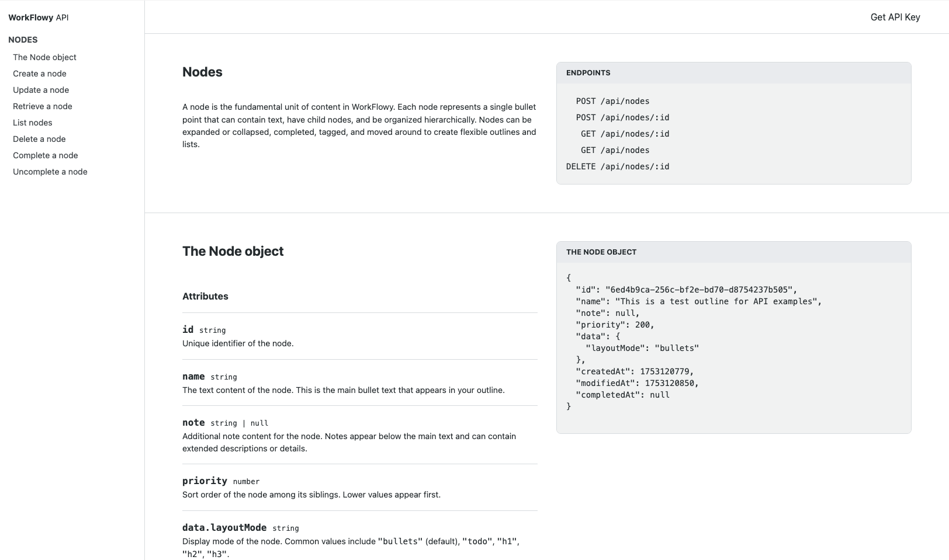The image size is (949, 560).
Task: Click 'Unique identifier of the node.' description
Action: click(x=238, y=343)
